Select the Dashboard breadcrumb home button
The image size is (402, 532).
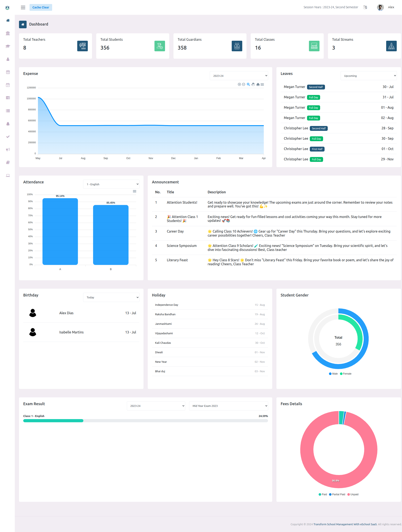click(23, 24)
